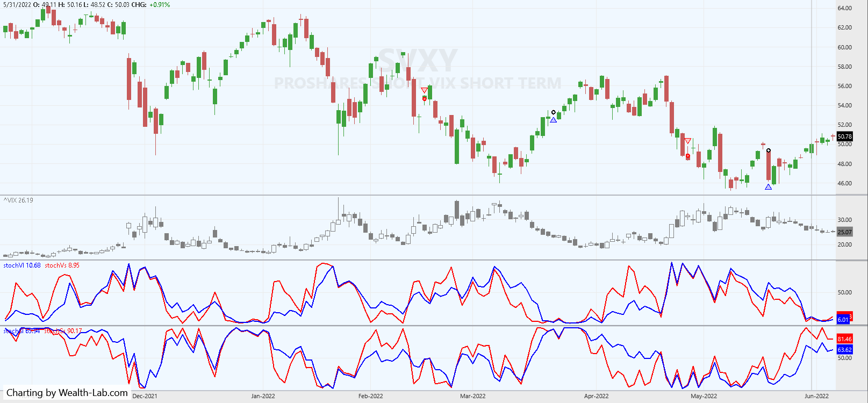868x403 pixels.
Task: Click the blue 63.62 stochastic value label
Action: (x=845, y=350)
